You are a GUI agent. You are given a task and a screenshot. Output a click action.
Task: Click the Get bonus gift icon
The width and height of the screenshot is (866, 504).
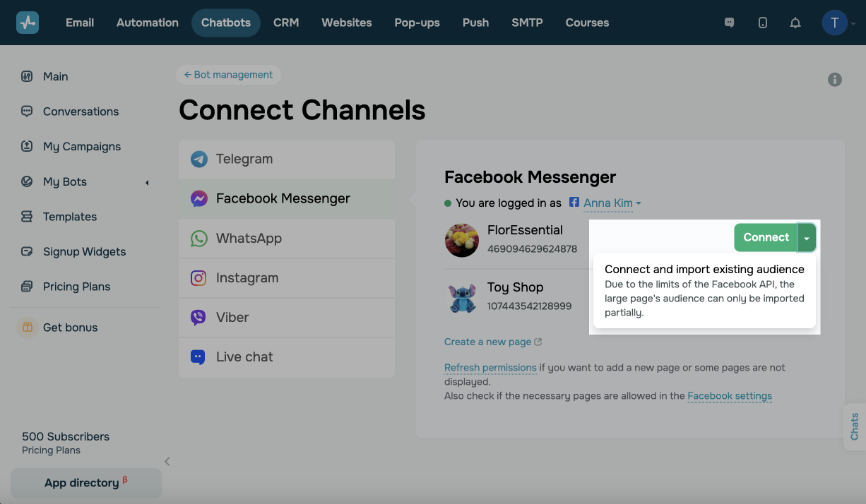[x=28, y=327]
